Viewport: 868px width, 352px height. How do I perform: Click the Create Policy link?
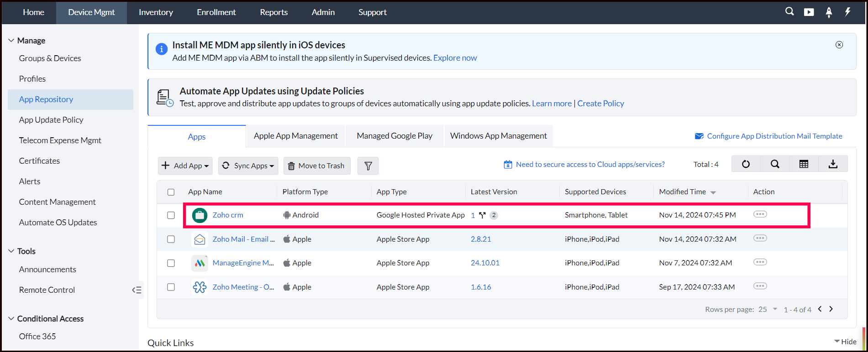pos(600,104)
